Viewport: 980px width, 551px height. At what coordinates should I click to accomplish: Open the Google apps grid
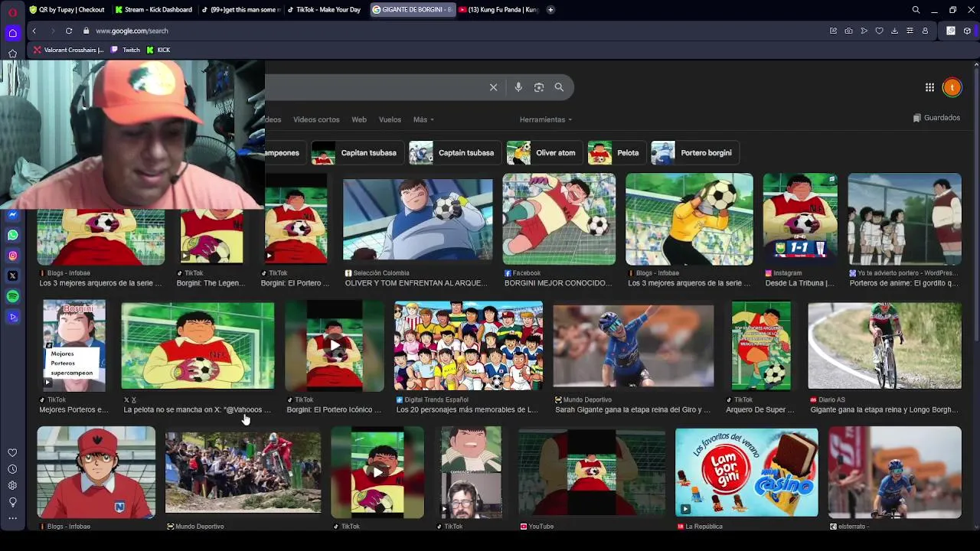point(929,87)
